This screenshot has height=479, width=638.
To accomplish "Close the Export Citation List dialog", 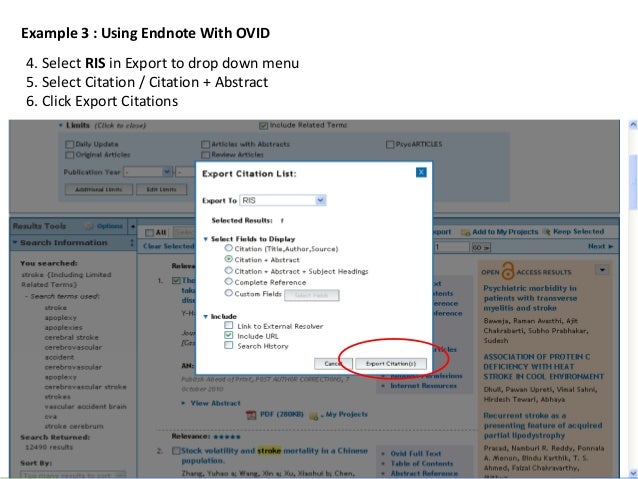I will (421, 173).
